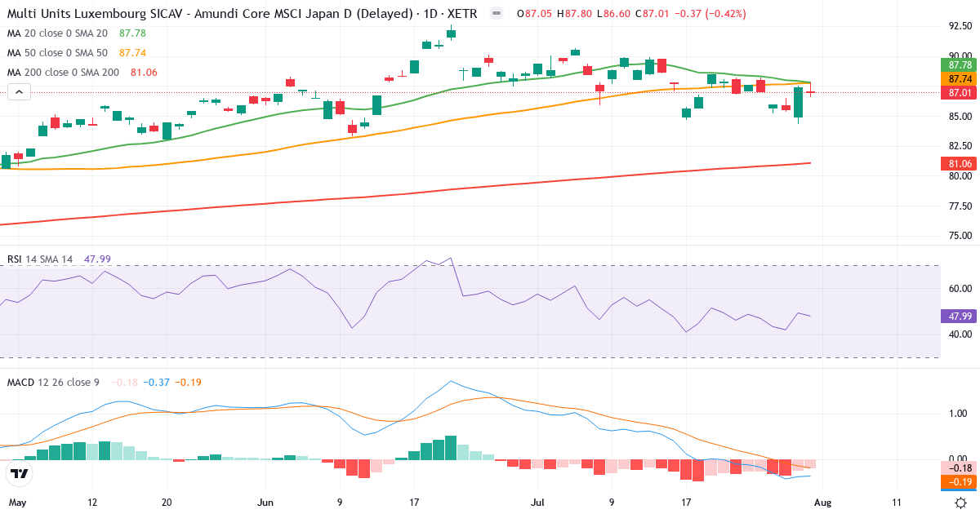Click the 12 date label on time axis
Image resolution: width=980 pixels, height=514 pixels.
pyautogui.click(x=91, y=502)
